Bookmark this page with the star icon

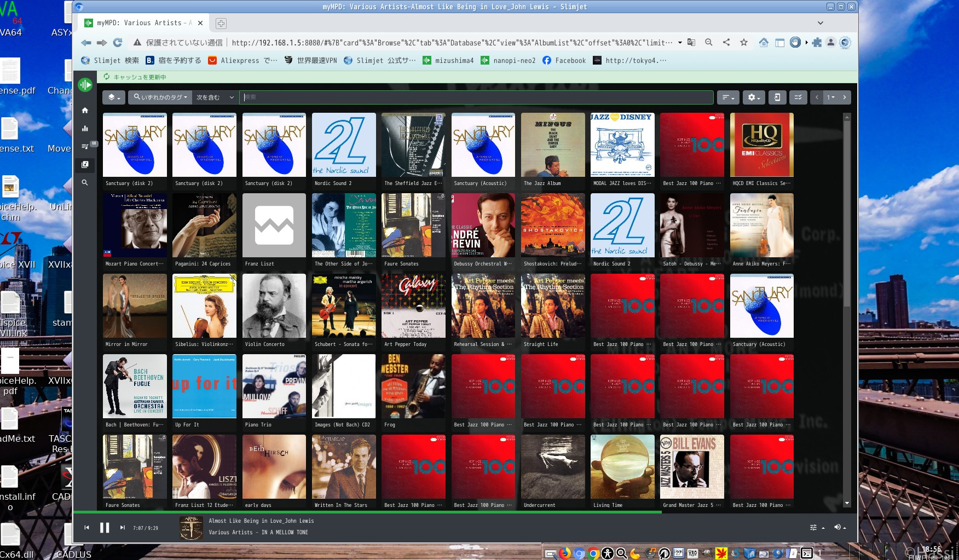pyautogui.click(x=743, y=43)
